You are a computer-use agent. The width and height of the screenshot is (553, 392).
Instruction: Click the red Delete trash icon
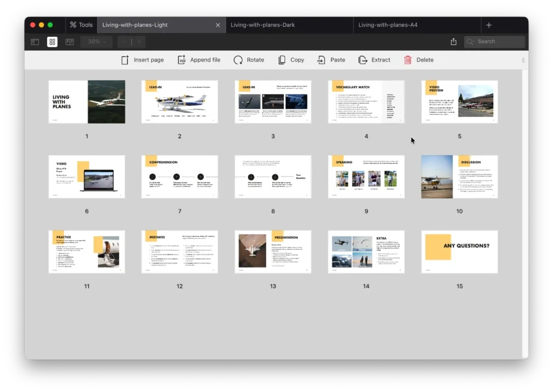(408, 60)
